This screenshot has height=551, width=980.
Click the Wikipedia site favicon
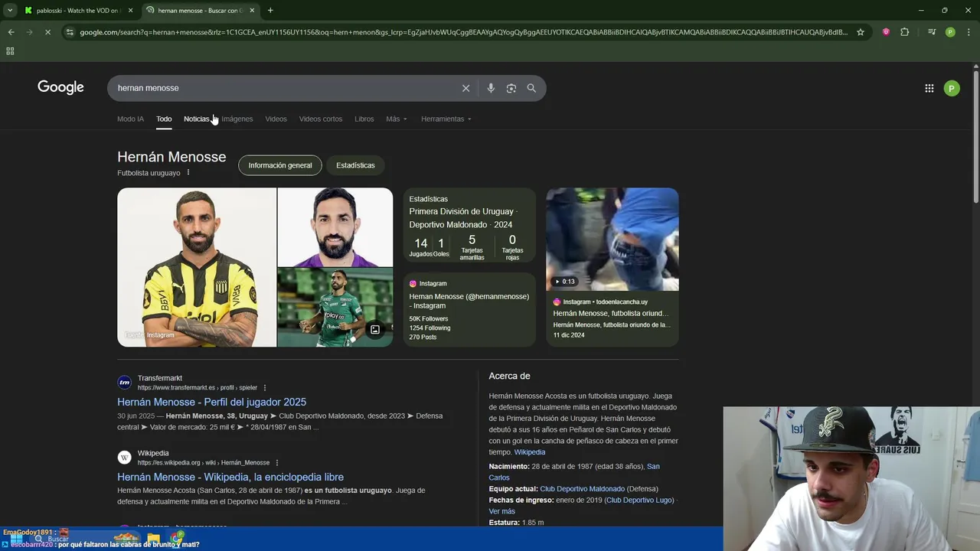[x=124, y=458]
